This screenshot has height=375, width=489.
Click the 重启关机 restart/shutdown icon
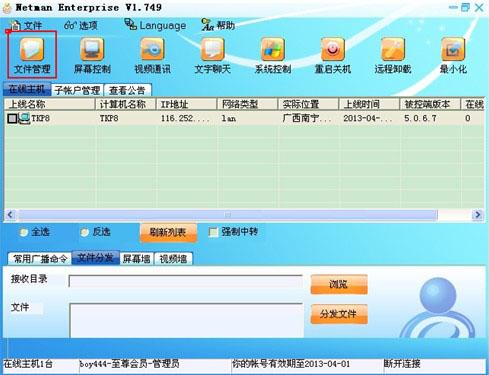click(x=333, y=55)
